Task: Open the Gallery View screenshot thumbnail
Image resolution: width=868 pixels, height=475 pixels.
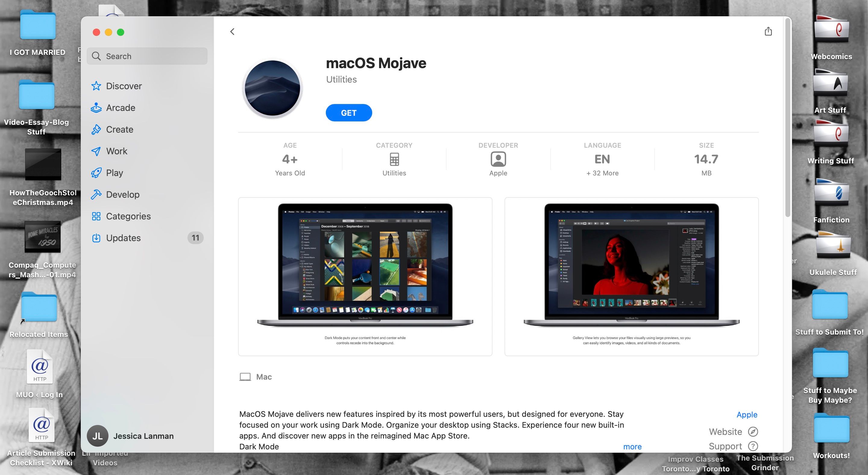Action: click(x=631, y=276)
